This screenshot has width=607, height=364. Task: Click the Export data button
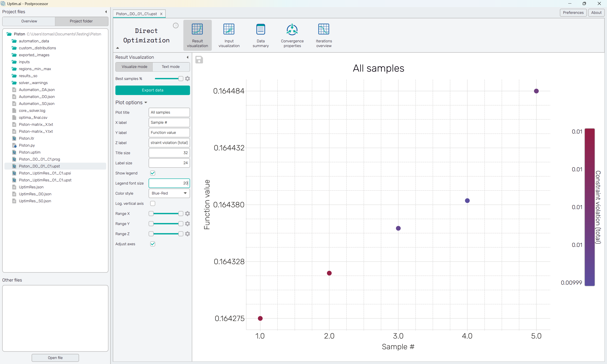click(152, 90)
